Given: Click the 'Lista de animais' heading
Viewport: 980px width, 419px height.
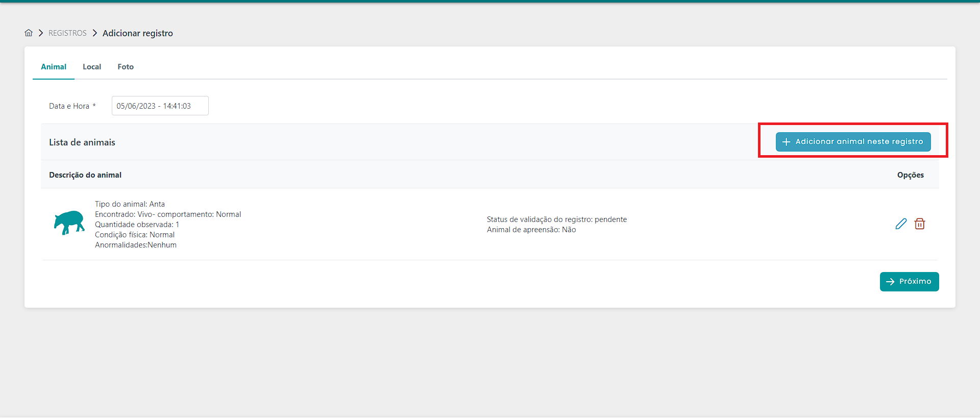Looking at the screenshot, I should pos(82,142).
